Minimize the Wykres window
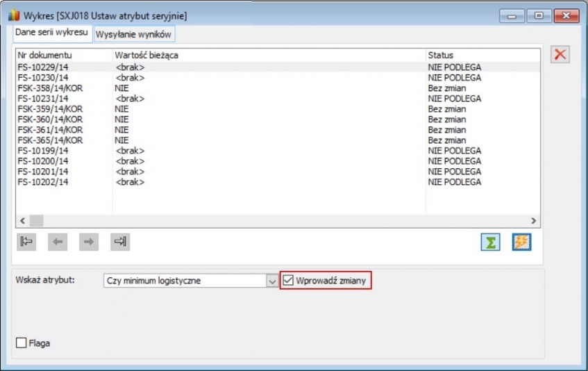This screenshot has height=371, width=588. 512,16
